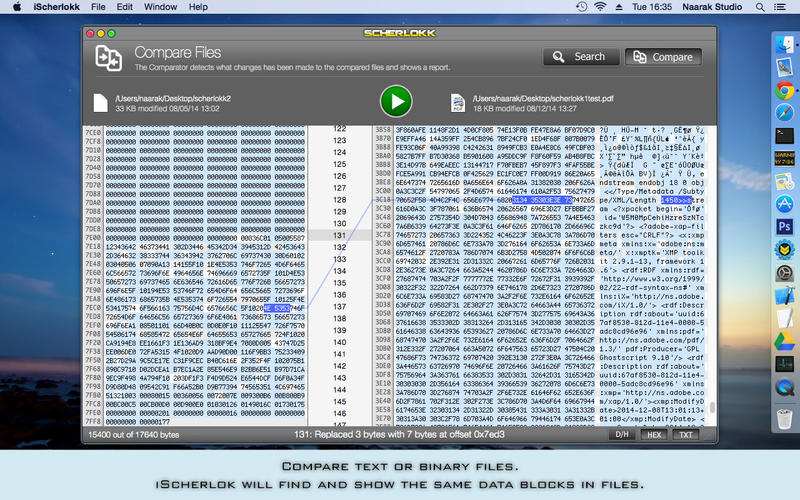
Task: Click the Naarak Studio user name
Action: point(712,7)
